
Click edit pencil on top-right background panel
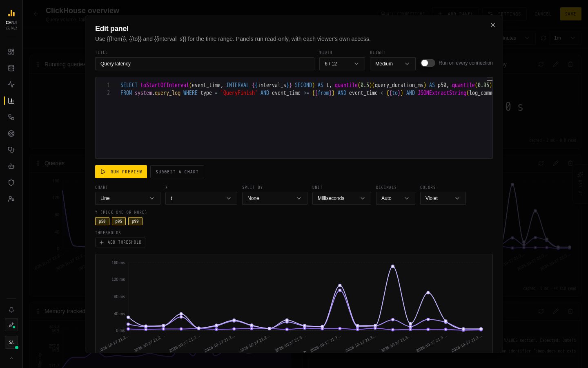(x=556, y=64)
